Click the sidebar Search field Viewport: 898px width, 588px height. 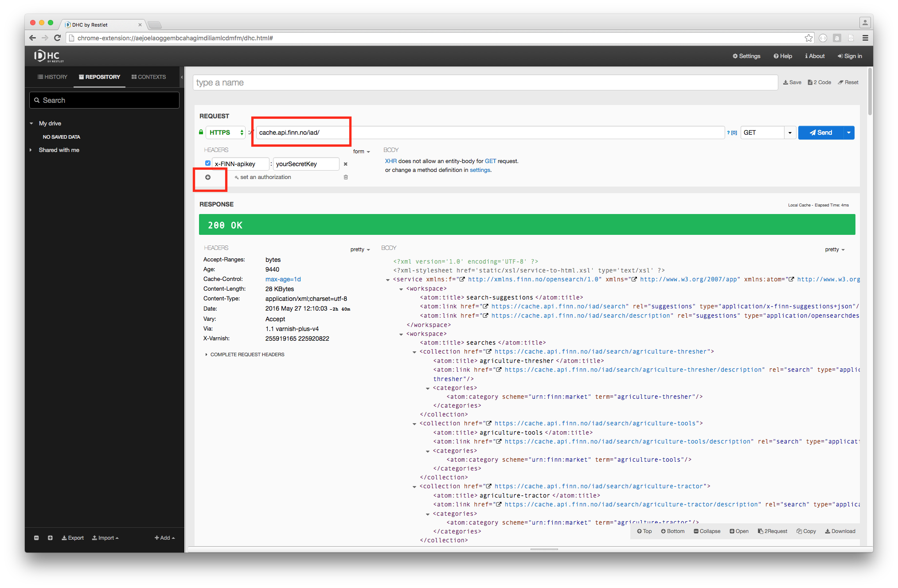coord(104,101)
